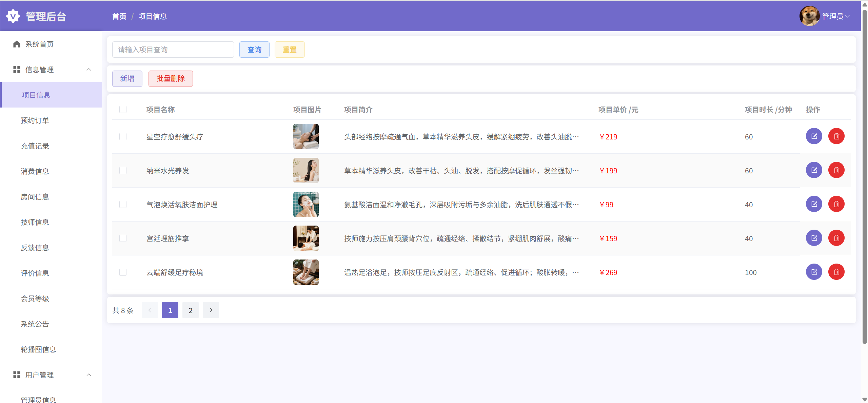
Task: Open 预约订单 in the sidebar
Action: click(35, 120)
